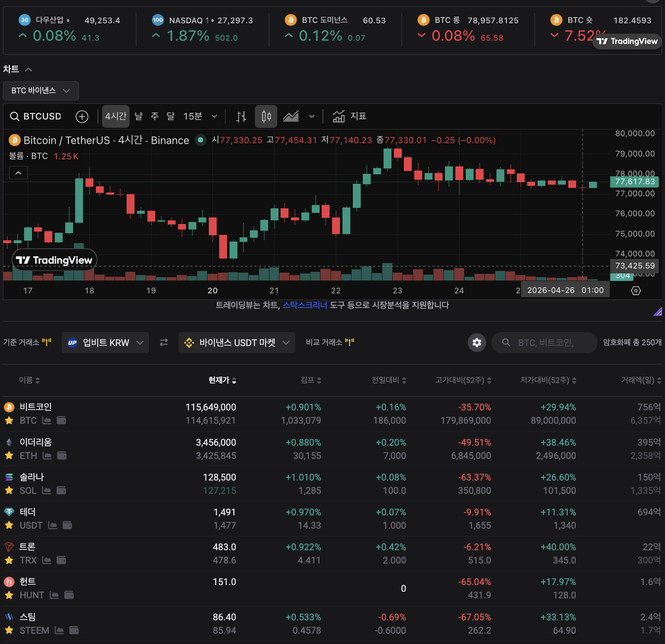The image size is (665, 644).
Task: Toggle the favorite star for BTC
Action: click(9, 420)
